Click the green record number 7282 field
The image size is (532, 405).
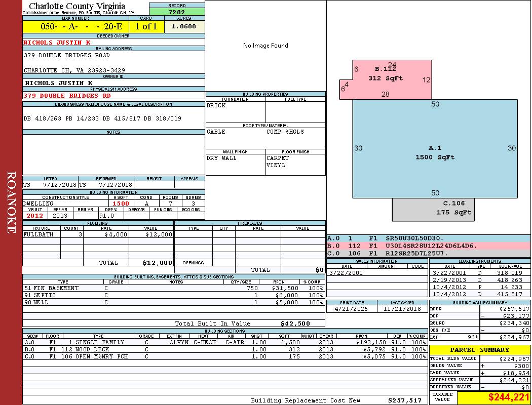177,12
